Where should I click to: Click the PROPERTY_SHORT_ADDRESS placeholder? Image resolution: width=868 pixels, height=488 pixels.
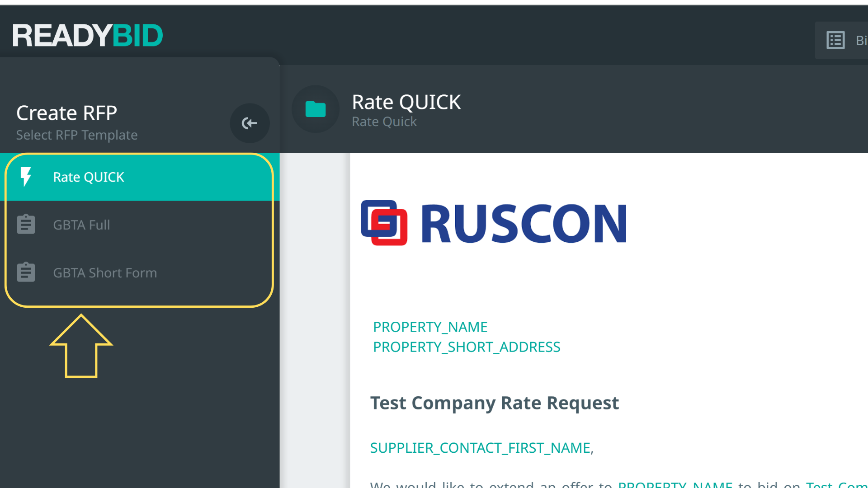[x=466, y=347]
